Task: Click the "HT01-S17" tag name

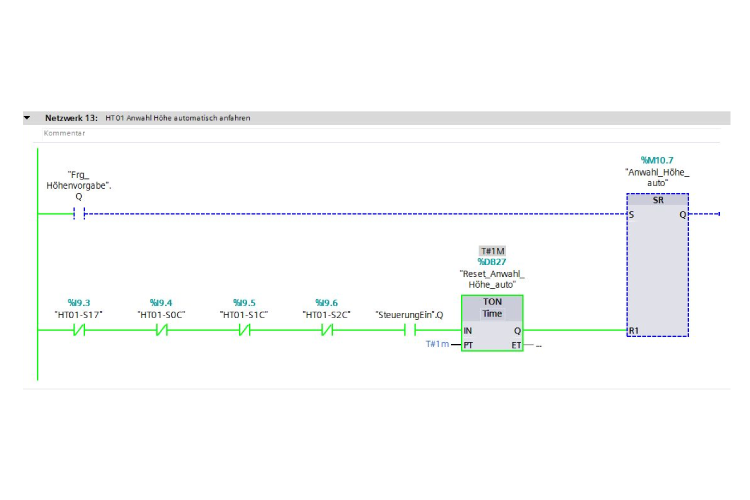Action: (78, 315)
